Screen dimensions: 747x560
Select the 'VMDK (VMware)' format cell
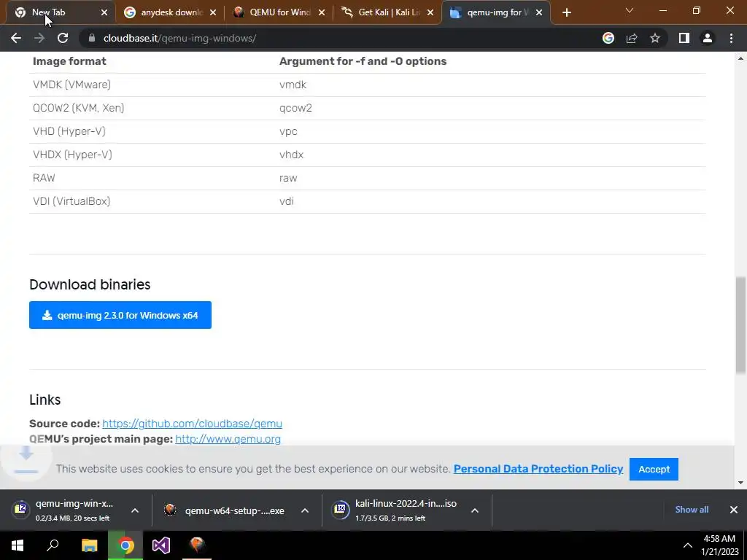tap(71, 85)
